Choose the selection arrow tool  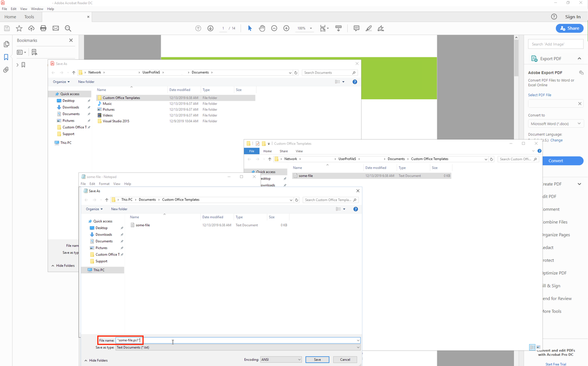250,28
